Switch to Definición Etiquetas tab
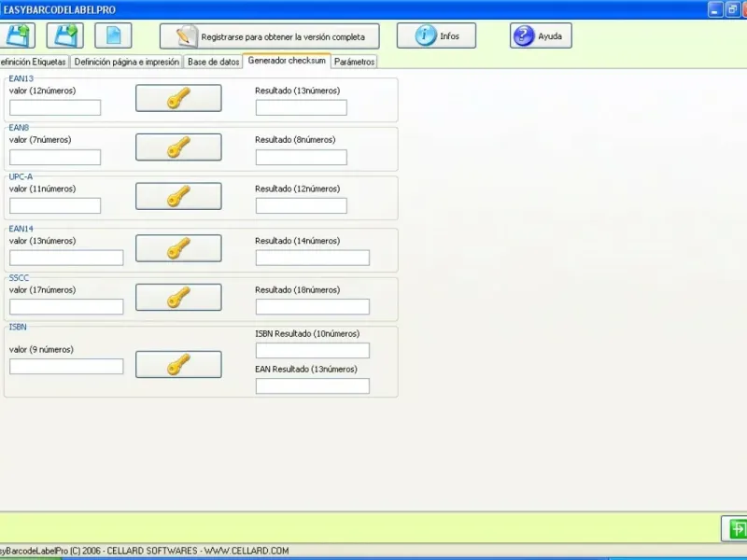The width and height of the screenshot is (747, 560). tap(34, 62)
